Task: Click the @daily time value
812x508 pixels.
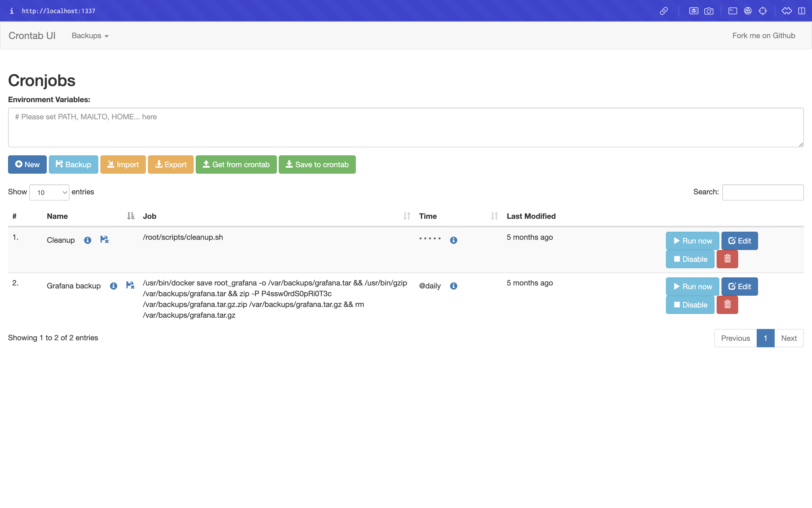Action: coord(430,286)
